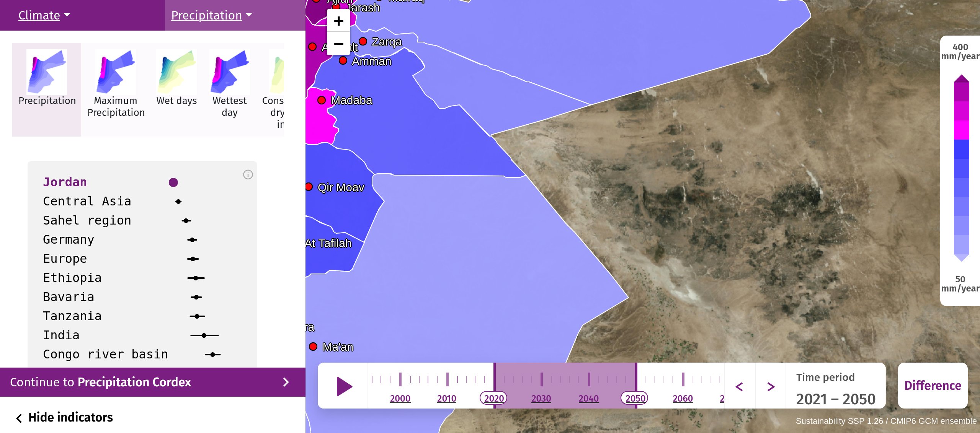Click the Zarqa city marker
Screen dimensions: 980x433
(x=363, y=41)
